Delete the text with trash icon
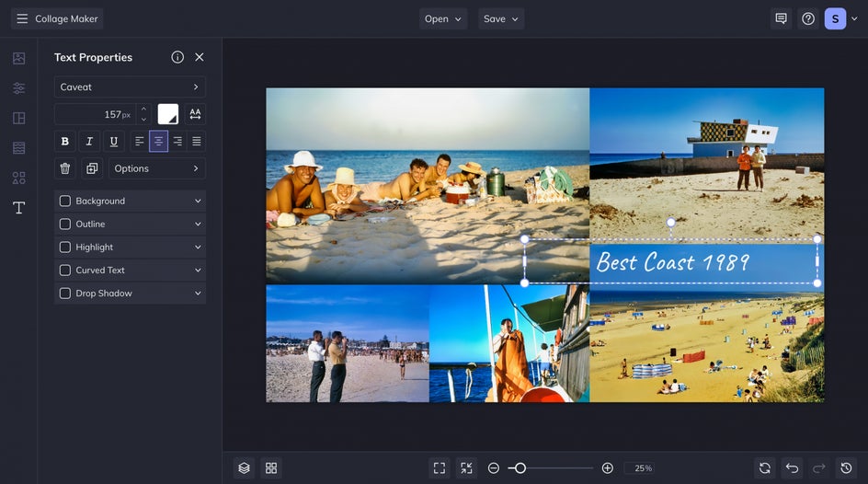This screenshot has width=868, height=484. 64,168
